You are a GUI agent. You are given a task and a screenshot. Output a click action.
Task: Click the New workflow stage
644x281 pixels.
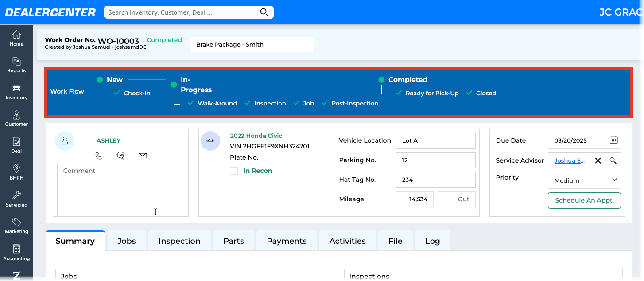click(115, 80)
